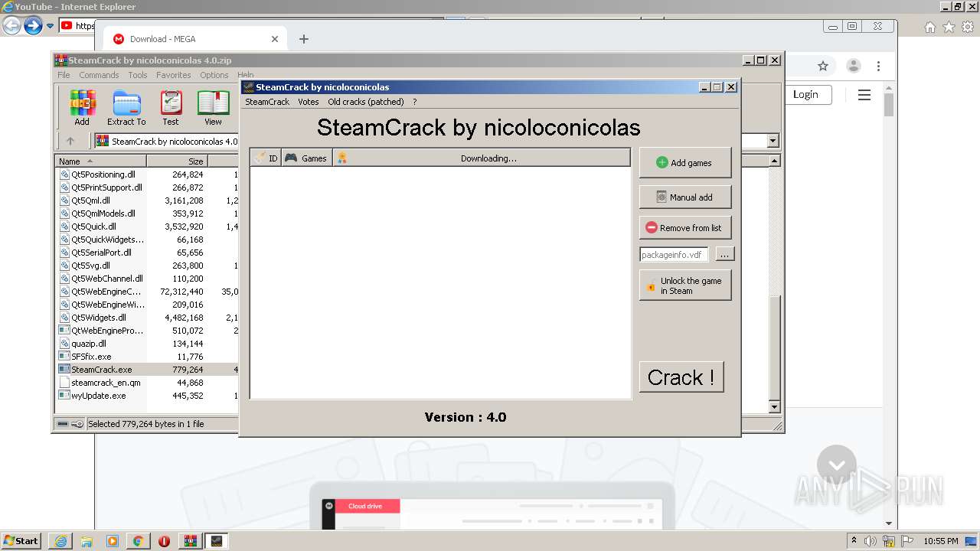Open Internet Explorer home icon
The width and height of the screenshot is (980, 551).
[929, 27]
